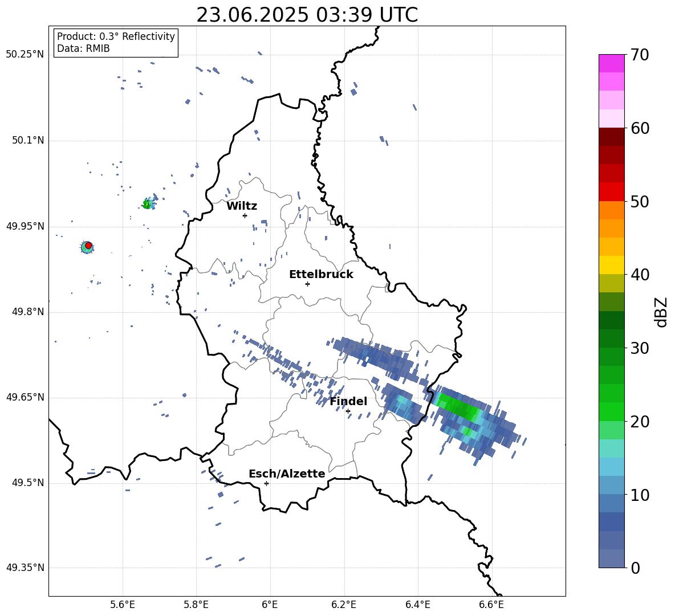Click the colorbar tick label 10
The width and height of the screenshot is (675, 616).
[x=640, y=495]
